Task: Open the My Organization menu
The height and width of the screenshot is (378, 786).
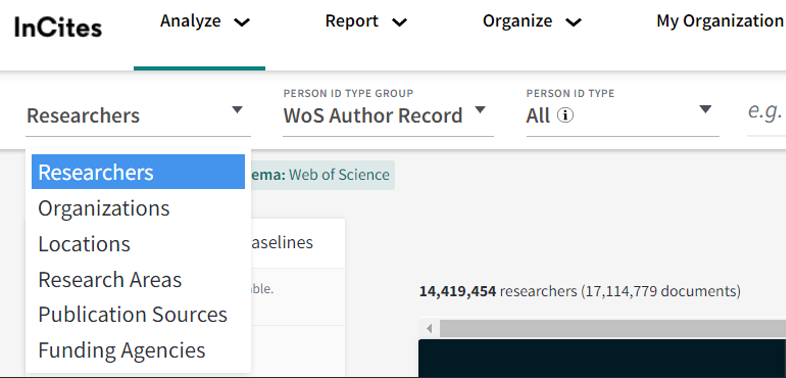Action: click(x=720, y=21)
